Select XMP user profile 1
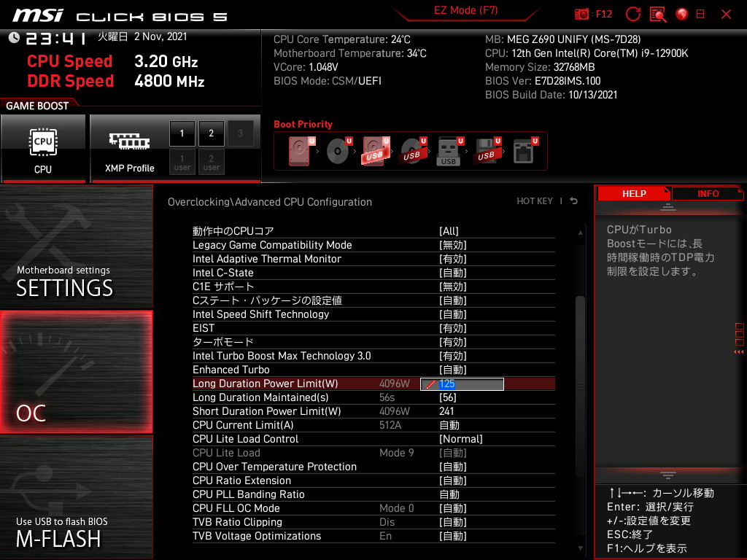 point(182,163)
